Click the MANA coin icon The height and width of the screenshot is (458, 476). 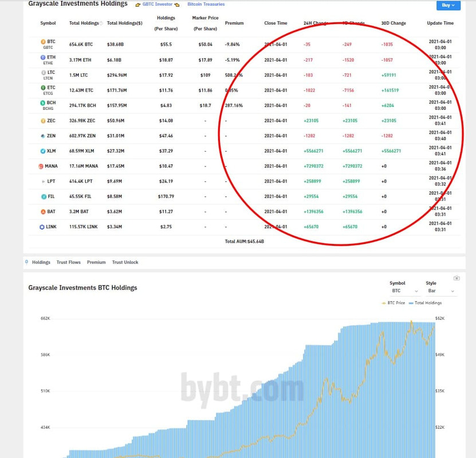[x=41, y=166]
